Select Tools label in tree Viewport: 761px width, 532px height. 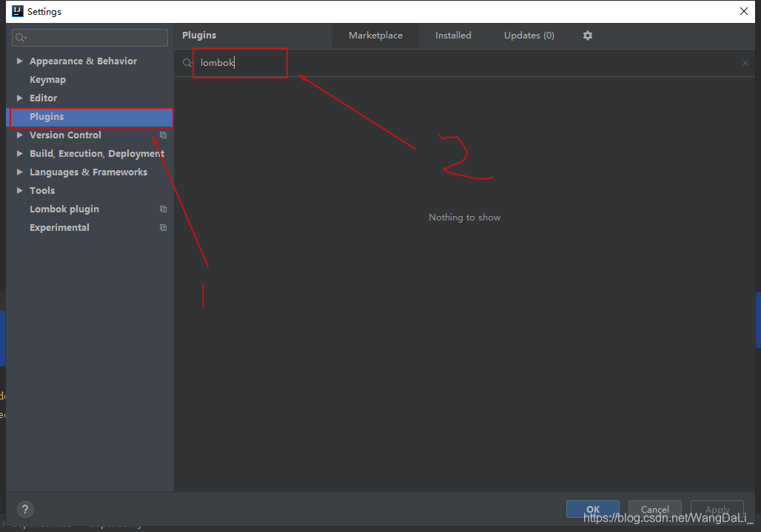(42, 191)
